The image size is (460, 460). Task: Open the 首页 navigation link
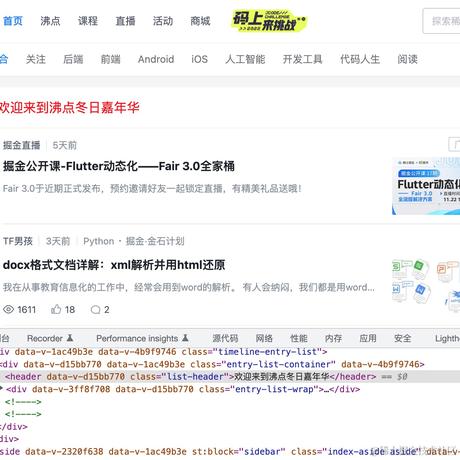13,21
